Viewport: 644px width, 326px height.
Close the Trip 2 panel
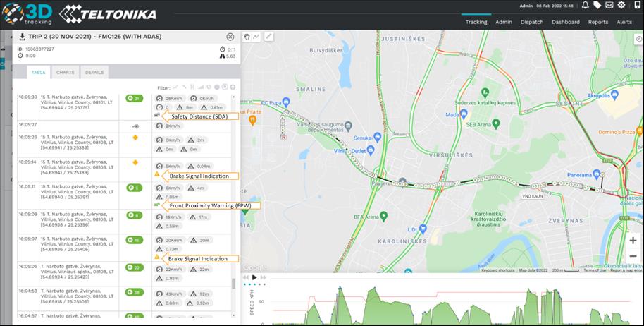(230, 37)
